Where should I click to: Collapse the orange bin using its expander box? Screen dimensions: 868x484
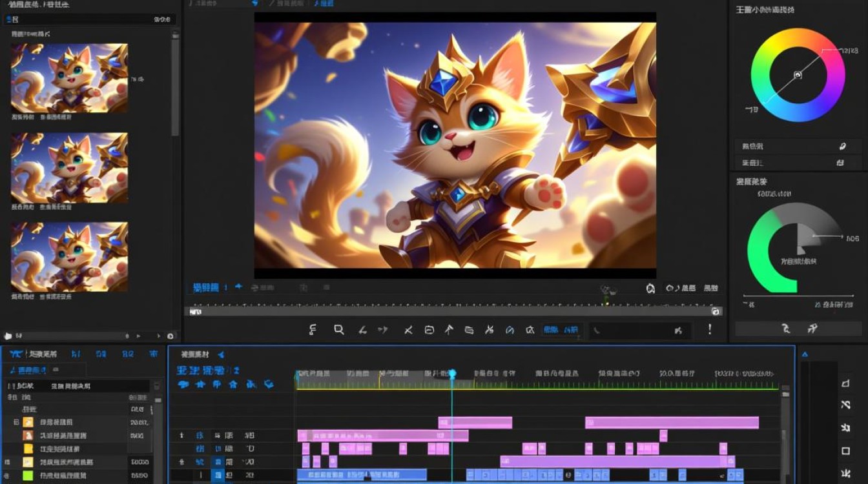coord(16,422)
